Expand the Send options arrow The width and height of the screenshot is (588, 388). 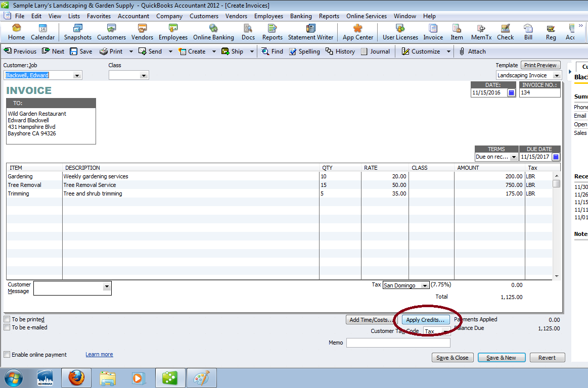coord(170,52)
